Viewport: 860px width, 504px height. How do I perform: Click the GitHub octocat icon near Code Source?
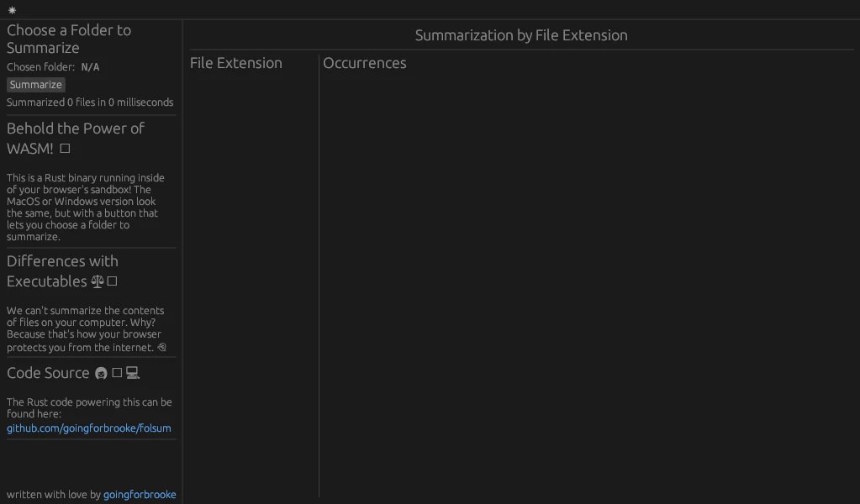click(x=101, y=374)
